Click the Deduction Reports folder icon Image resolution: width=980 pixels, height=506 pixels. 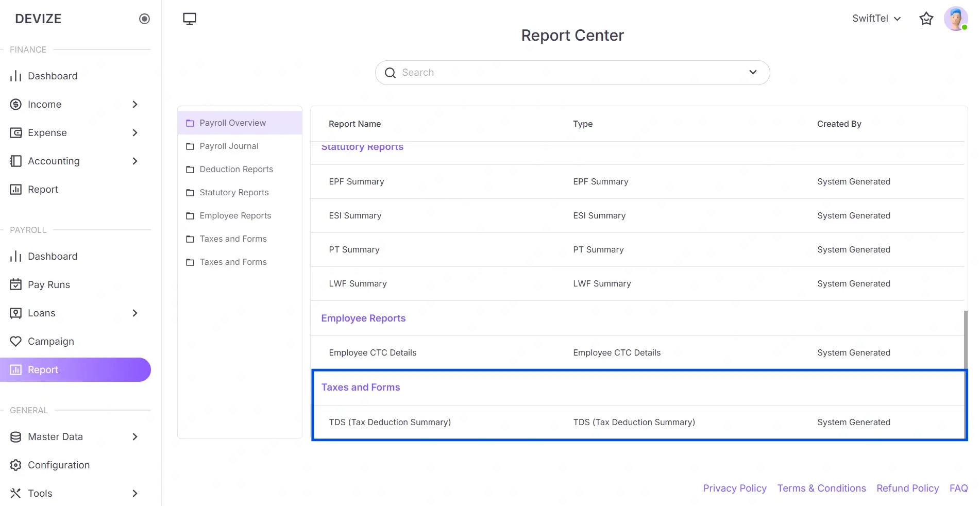190,170
